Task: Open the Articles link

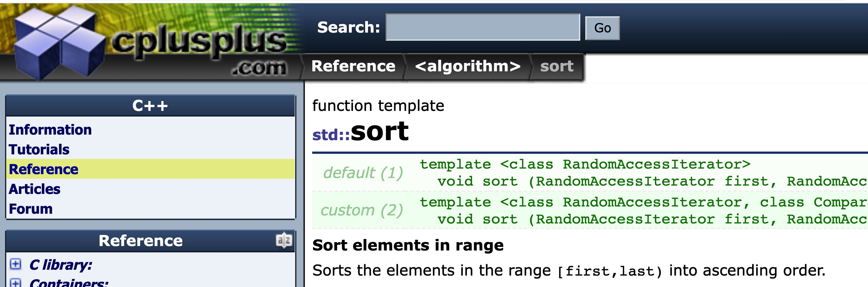Action: pyautogui.click(x=34, y=189)
